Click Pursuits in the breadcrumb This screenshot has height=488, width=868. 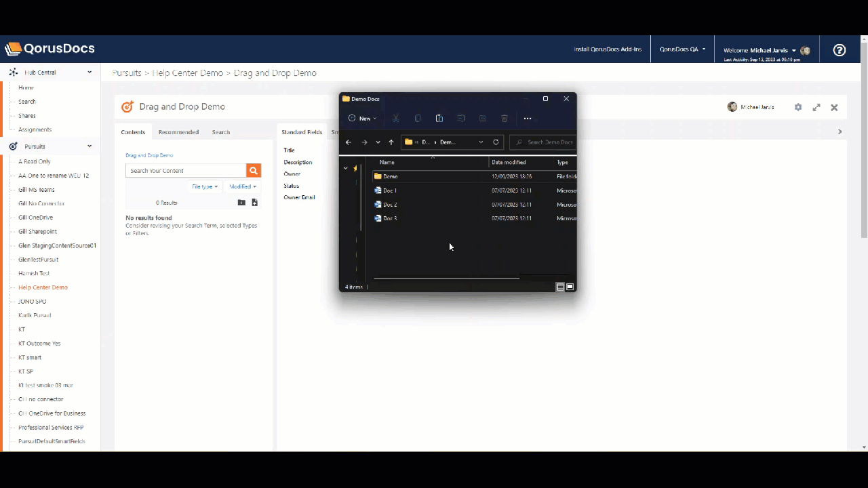(x=127, y=73)
